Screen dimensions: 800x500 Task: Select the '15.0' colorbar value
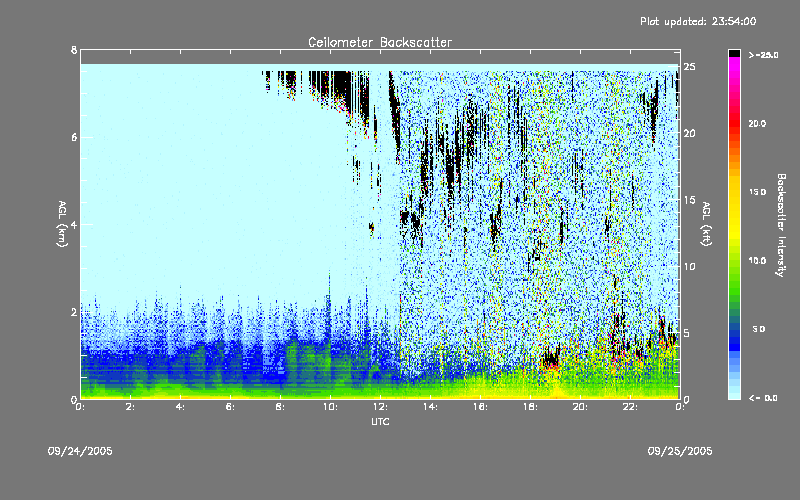[x=757, y=192]
